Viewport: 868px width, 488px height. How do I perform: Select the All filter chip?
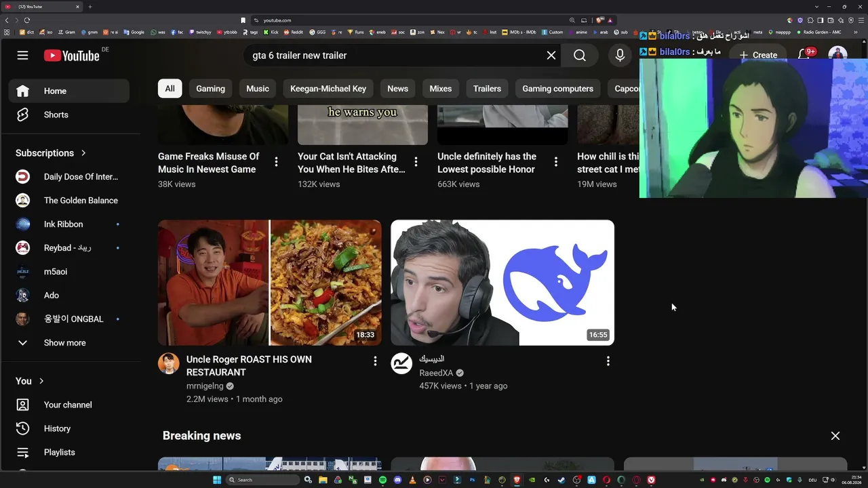(x=170, y=89)
